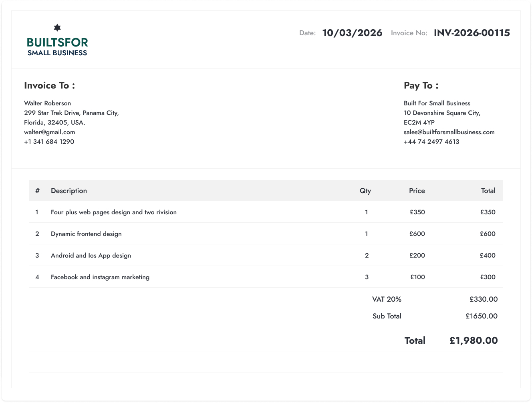
Task: Select 'Android and Ios App design' description
Action: point(91,256)
